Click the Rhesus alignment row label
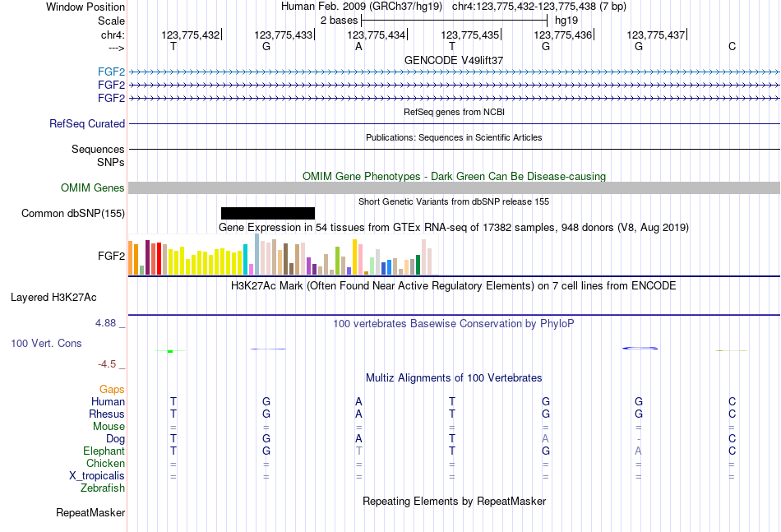This screenshot has width=781, height=532. (x=107, y=414)
